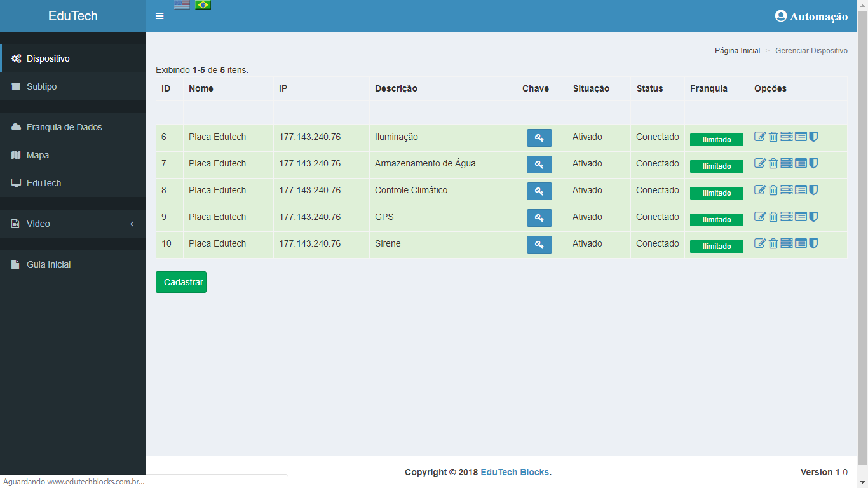The height and width of the screenshot is (488, 868).
Task: Click Ilimitado badge in Iluminação row
Action: click(x=717, y=140)
